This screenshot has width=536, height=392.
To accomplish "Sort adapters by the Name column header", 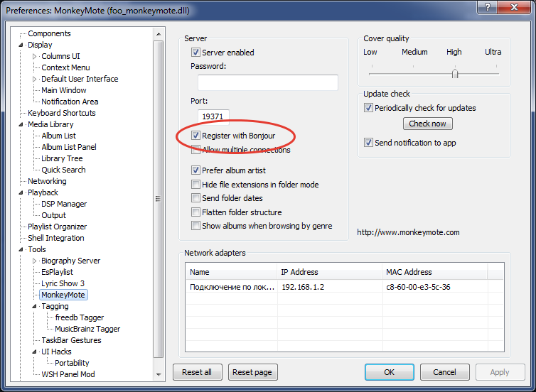I will tap(231, 272).
